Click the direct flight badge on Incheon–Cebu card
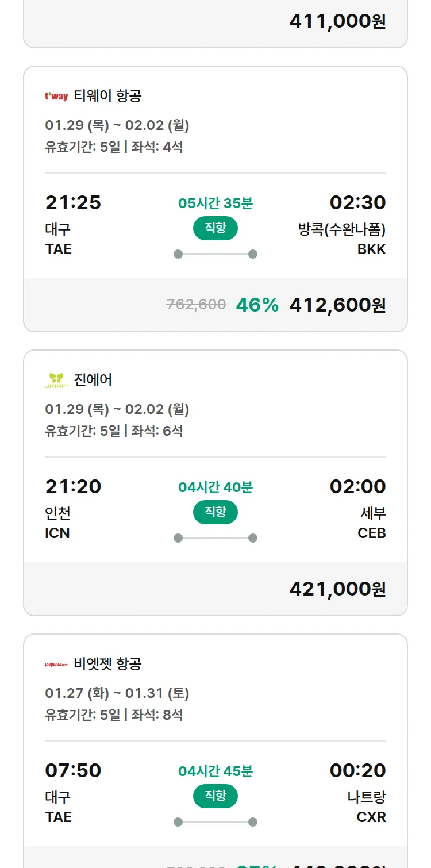 [215, 512]
